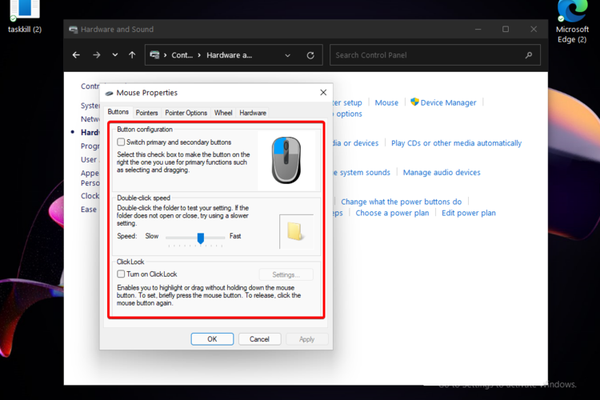This screenshot has width=600, height=400.
Task: Expand the address bar history dropdown
Action: pyautogui.click(x=288, y=55)
